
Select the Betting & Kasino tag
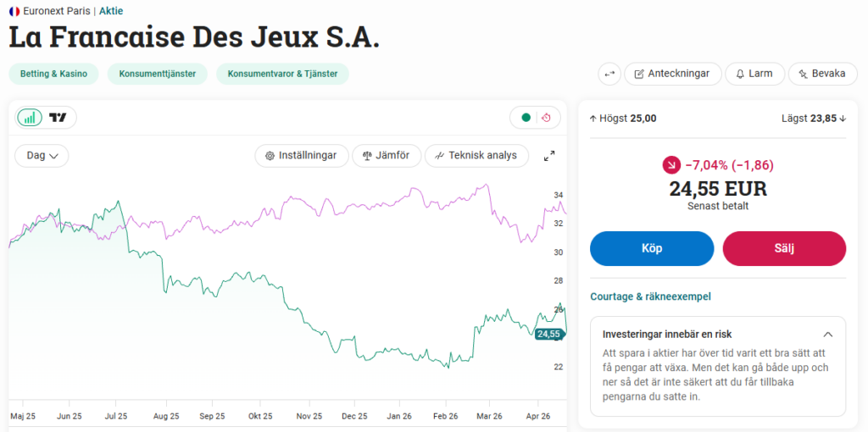point(54,74)
